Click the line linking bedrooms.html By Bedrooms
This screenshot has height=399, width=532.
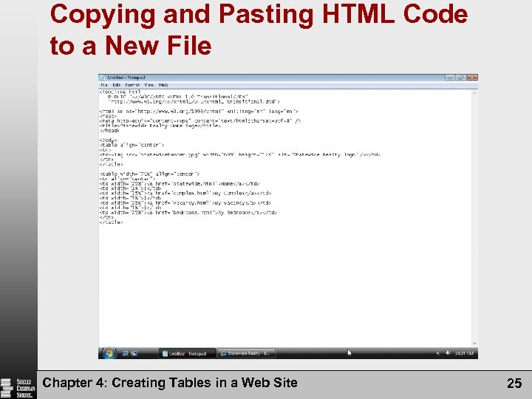click(x=188, y=213)
